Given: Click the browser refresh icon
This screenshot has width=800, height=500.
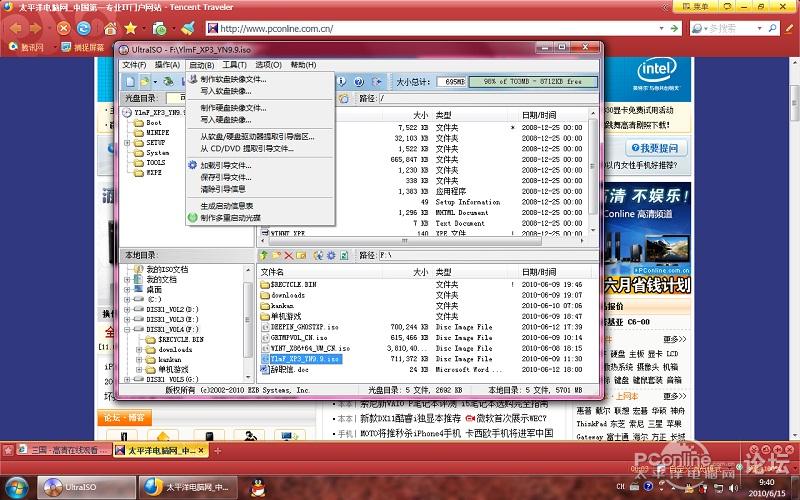Looking at the screenshot, I should [x=84, y=28].
